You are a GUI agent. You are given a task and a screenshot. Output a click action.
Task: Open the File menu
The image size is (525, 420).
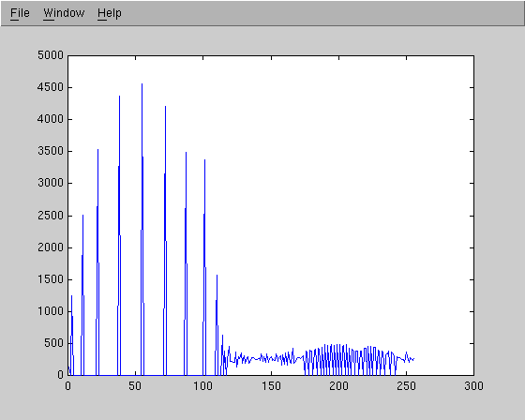tap(20, 13)
